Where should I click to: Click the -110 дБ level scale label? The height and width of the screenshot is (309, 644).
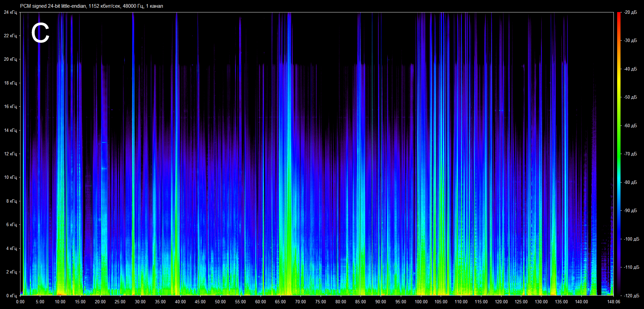point(632,267)
